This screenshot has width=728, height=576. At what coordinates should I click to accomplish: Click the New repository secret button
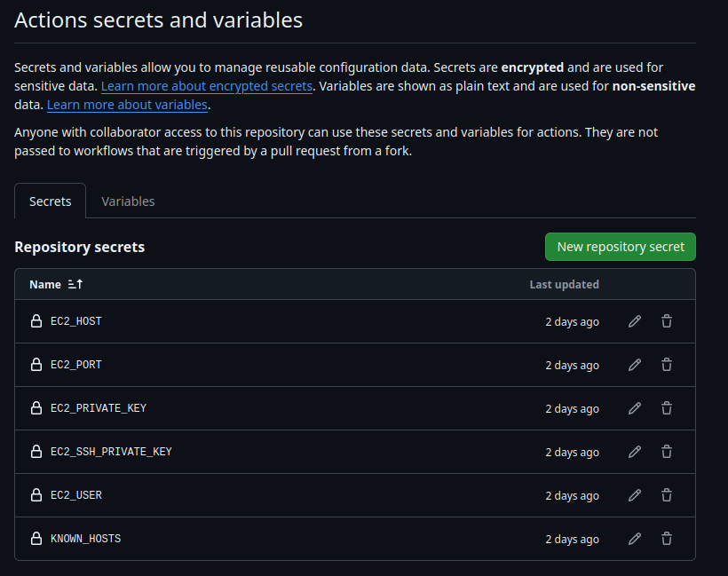(620, 247)
